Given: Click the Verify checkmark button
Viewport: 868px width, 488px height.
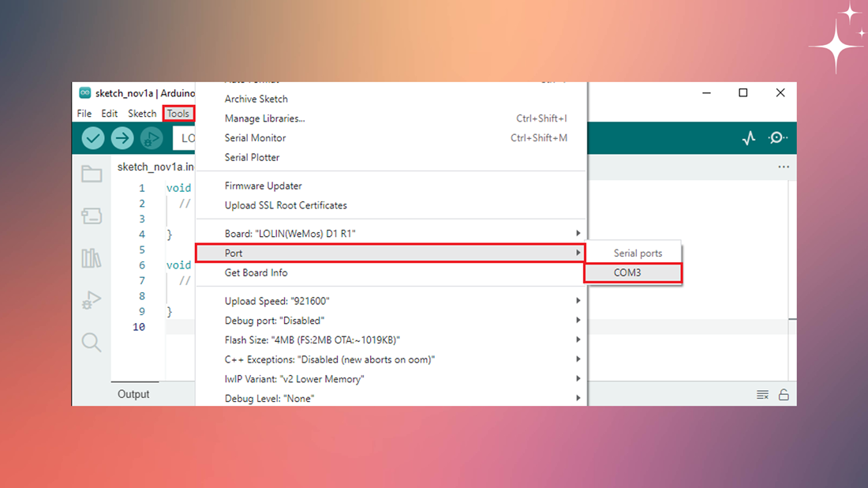Looking at the screenshot, I should [x=93, y=138].
